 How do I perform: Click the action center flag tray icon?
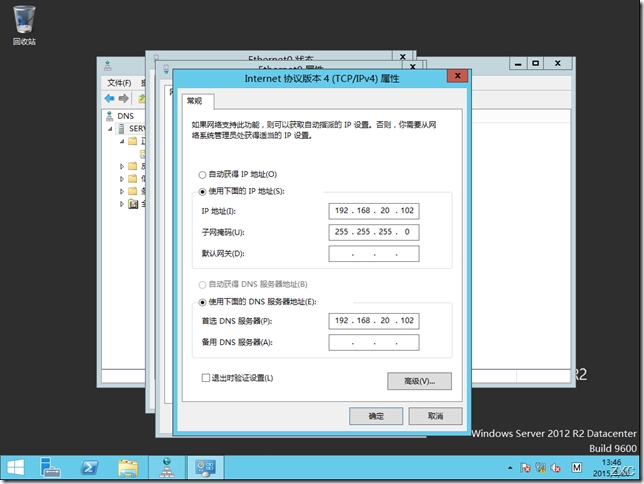(x=525, y=468)
